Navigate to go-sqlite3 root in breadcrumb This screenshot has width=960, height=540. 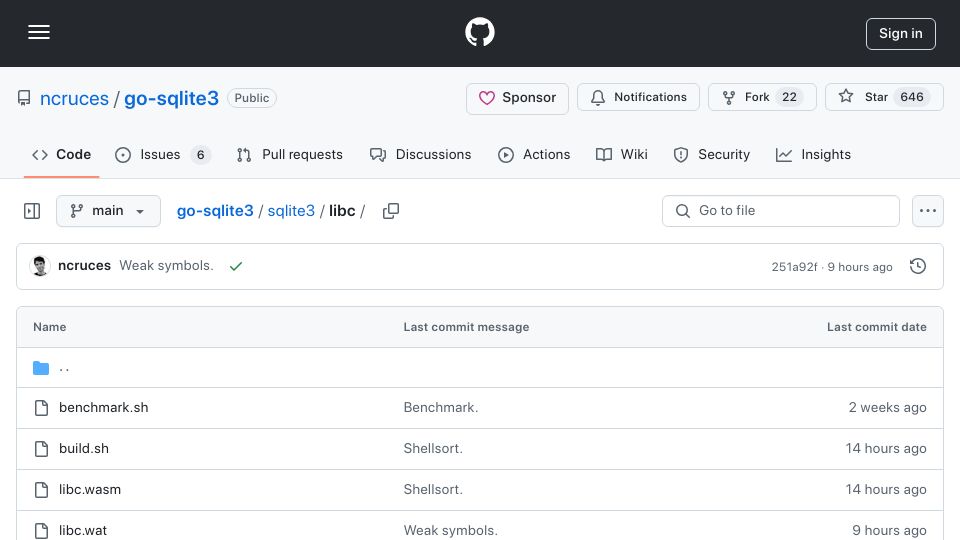[x=215, y=211]
